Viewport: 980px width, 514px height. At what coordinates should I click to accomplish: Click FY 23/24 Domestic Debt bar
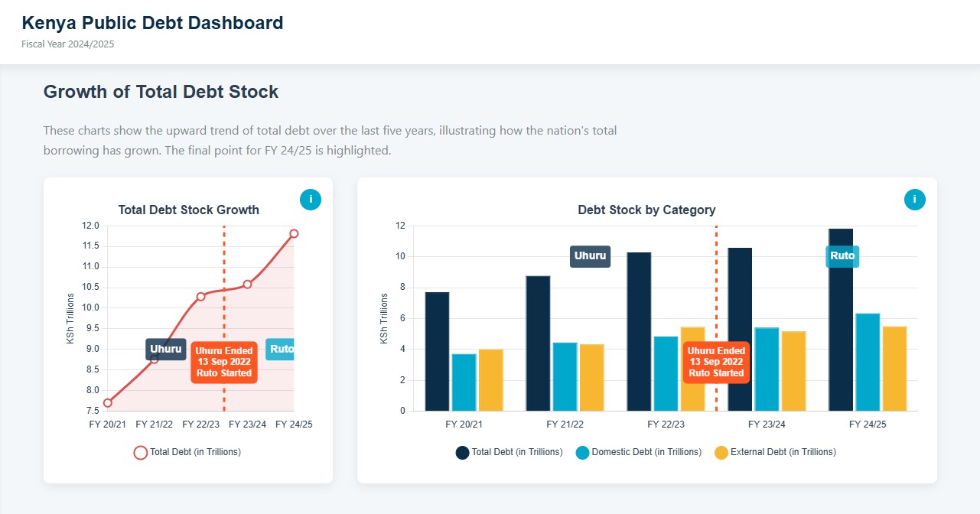point(767,369)
